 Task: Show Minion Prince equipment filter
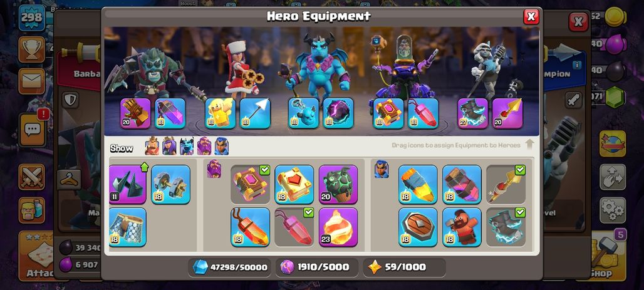(187, 146)
